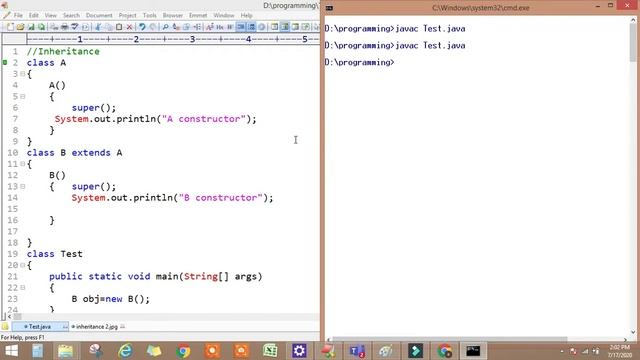The height and width of the screenshot is (360, 640).
Task: Click the "class B extends A" line
Action: (74, 153)
